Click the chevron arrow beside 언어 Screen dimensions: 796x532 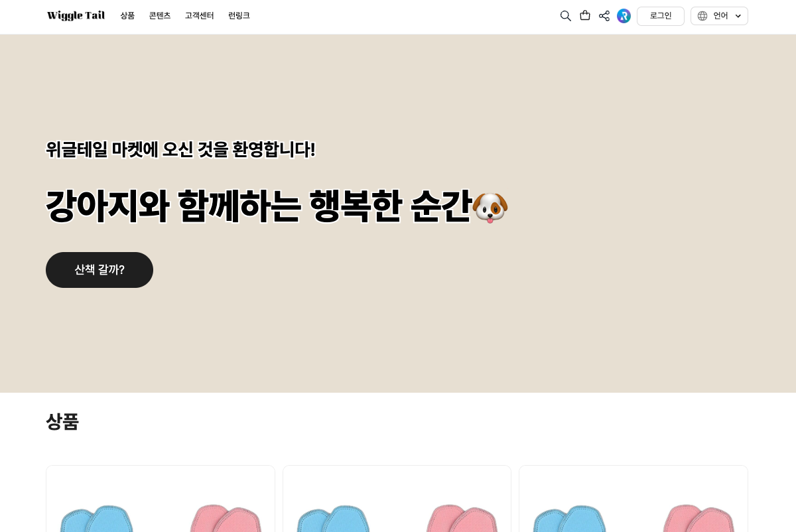click(x=738, y=16)
